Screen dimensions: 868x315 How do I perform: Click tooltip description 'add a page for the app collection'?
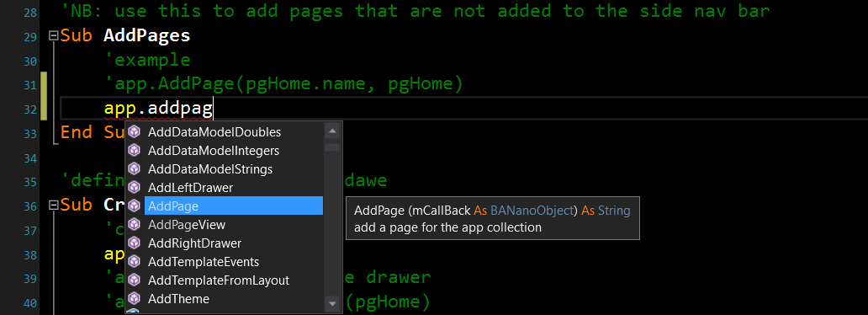click(447, 227)
